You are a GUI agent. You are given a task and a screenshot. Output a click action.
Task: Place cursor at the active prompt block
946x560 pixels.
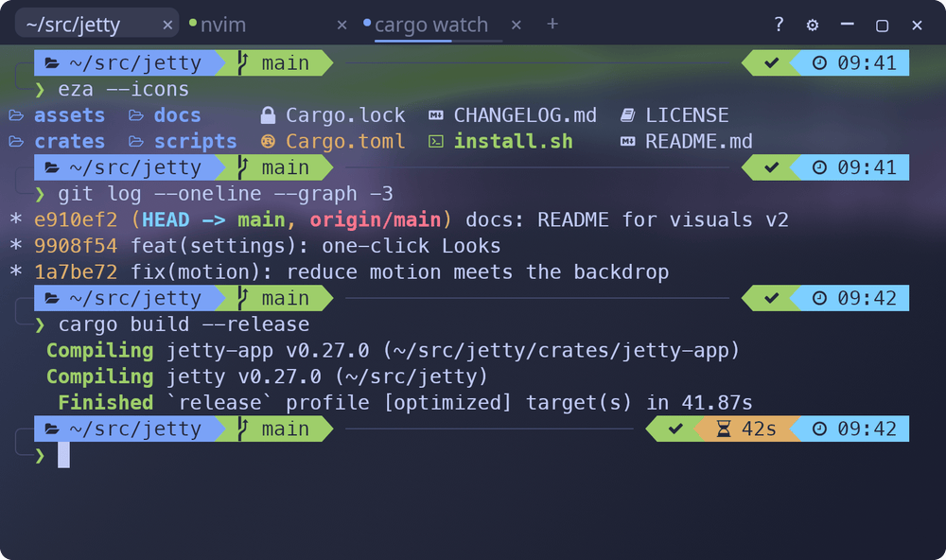click(63, 455)
